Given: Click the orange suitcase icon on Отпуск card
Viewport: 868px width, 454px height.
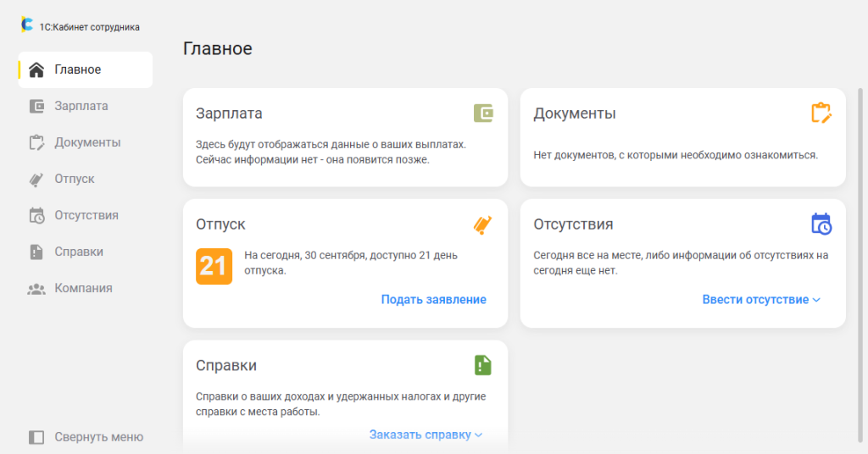Looking at the screenshot, I should click(x=483, y=224).
